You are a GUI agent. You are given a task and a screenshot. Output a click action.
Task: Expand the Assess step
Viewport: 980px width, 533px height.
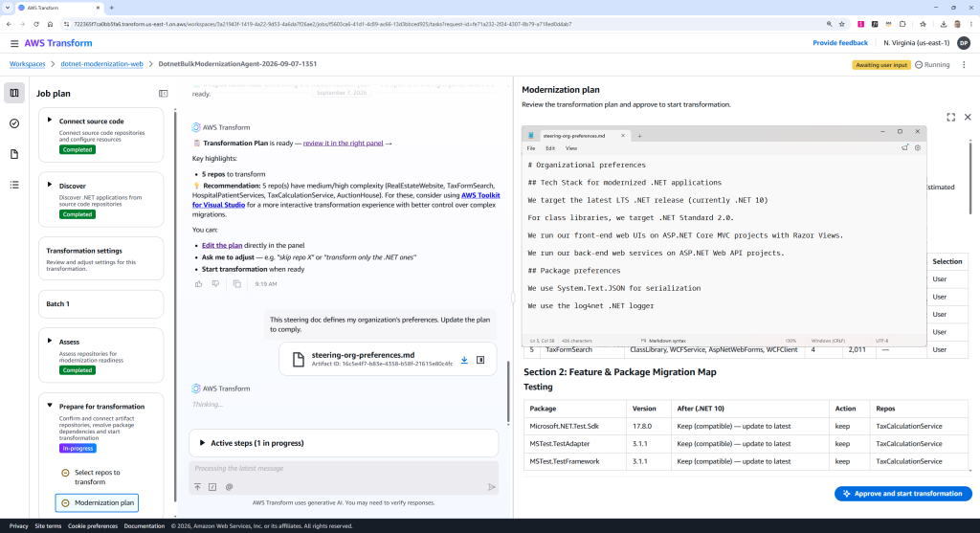(50, 341)
